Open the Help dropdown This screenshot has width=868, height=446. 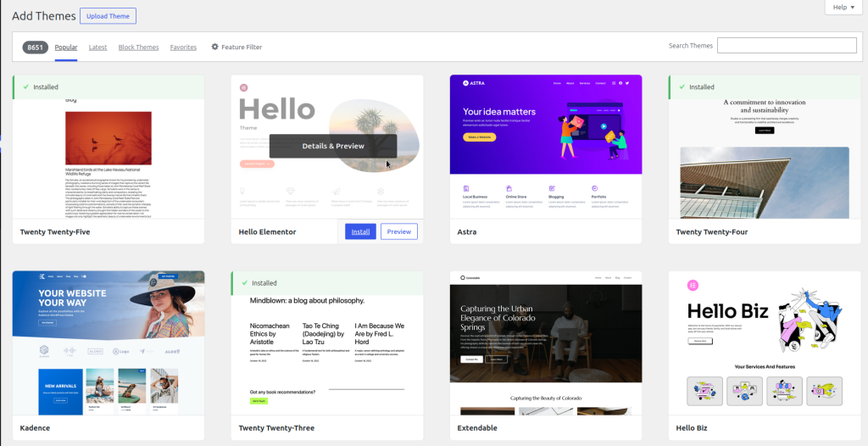click(x=843, y=7)
